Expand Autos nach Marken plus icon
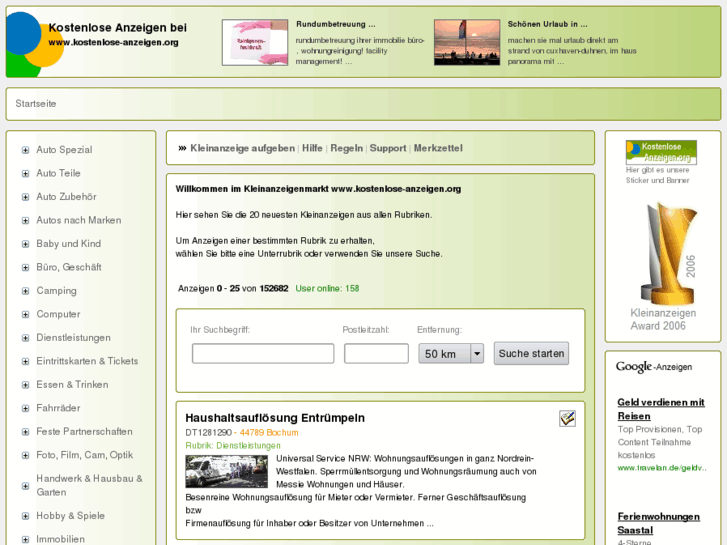727x545 pixels. point(26,220)
